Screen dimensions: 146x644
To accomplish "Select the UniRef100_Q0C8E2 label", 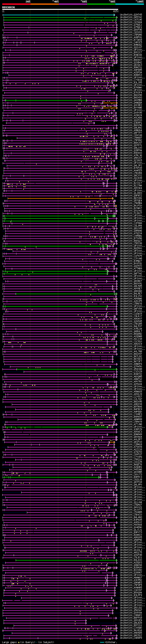I will [131, 105].
